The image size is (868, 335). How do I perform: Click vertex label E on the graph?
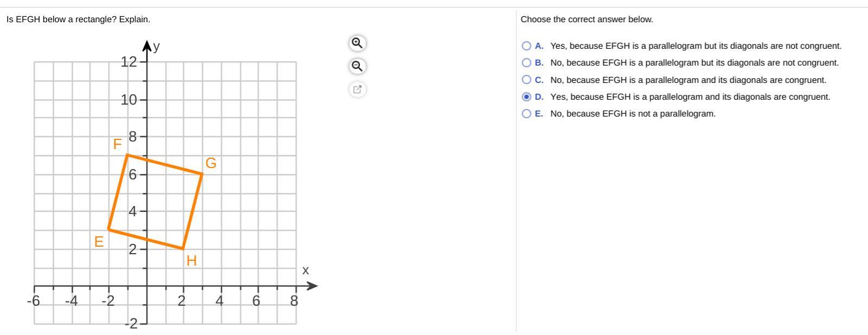click(99, 242)
